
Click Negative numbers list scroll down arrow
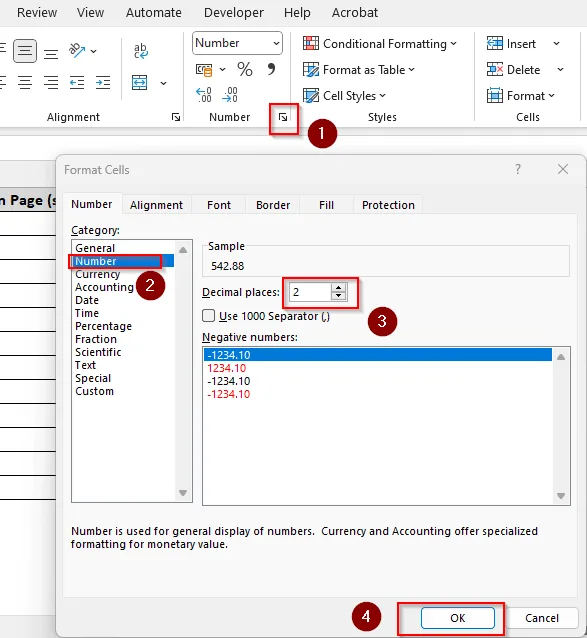pyautogui.click(x=561, y=496)
